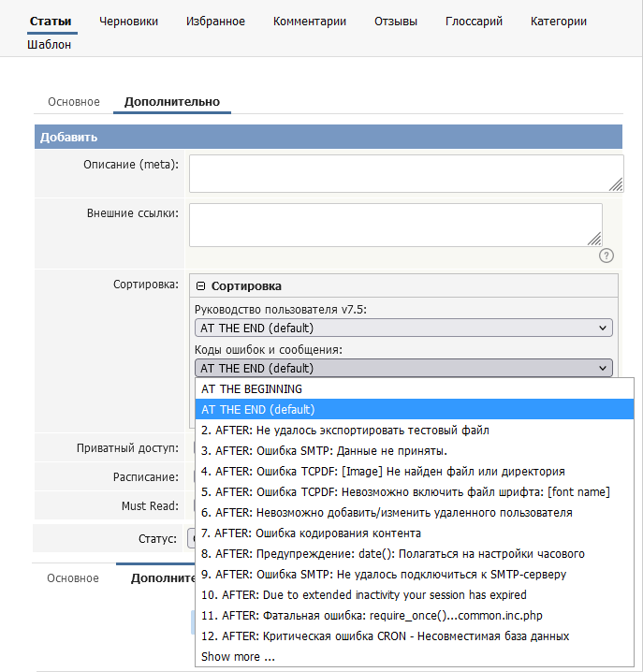The image size is (643, 672).
Task: Switch to the bottom Основное sub-tab
Action: (73, 578)
